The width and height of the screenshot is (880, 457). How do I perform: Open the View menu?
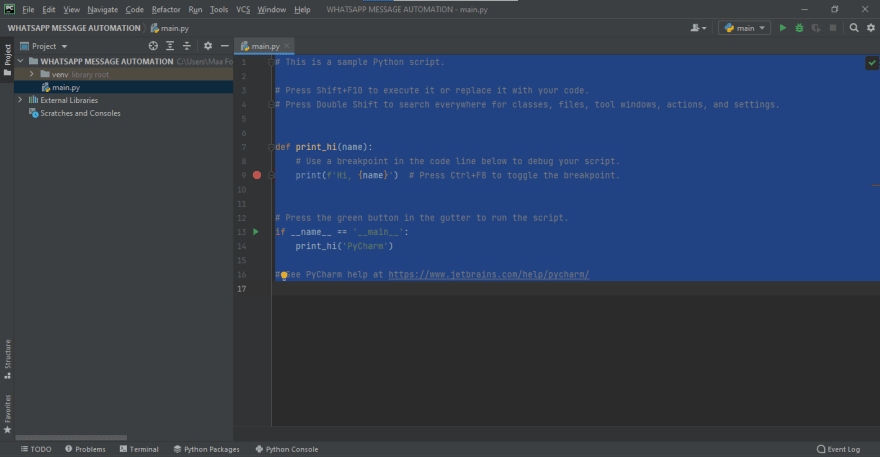(x=71, y=10)
